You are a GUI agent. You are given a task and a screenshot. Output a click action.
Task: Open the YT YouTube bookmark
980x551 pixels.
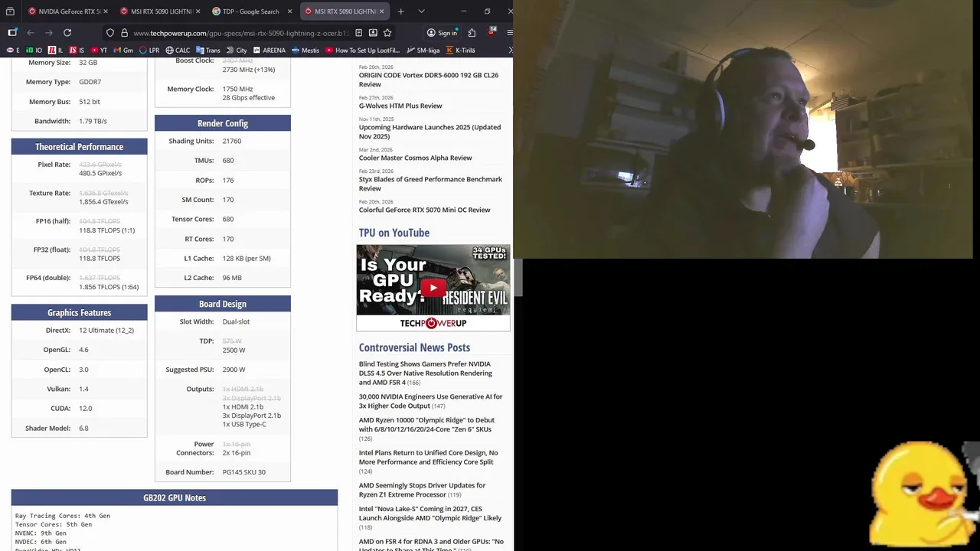click(99, 51)
